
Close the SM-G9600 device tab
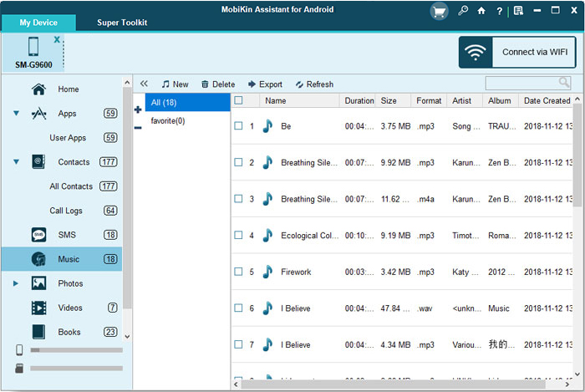click(x=57, y=39)
